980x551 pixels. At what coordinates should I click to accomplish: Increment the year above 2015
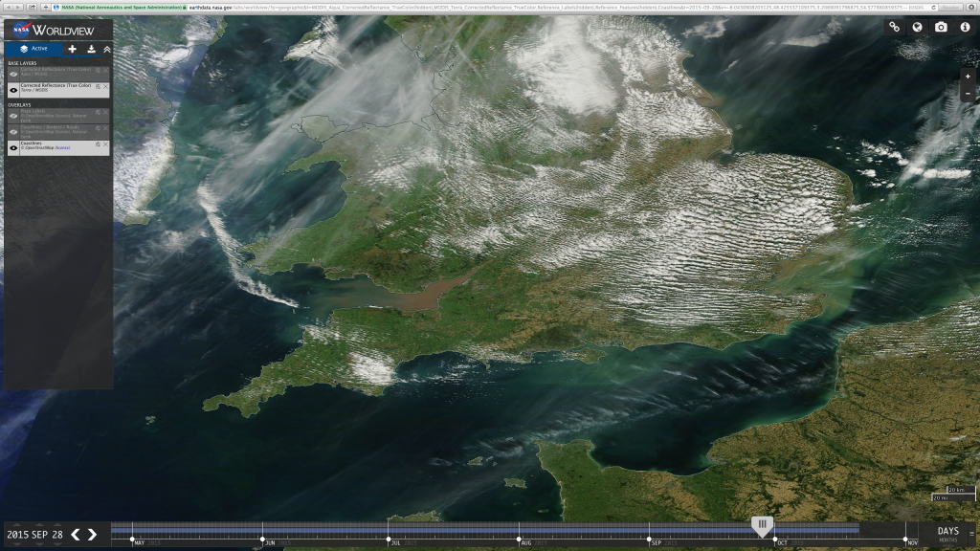pos(17,525)
